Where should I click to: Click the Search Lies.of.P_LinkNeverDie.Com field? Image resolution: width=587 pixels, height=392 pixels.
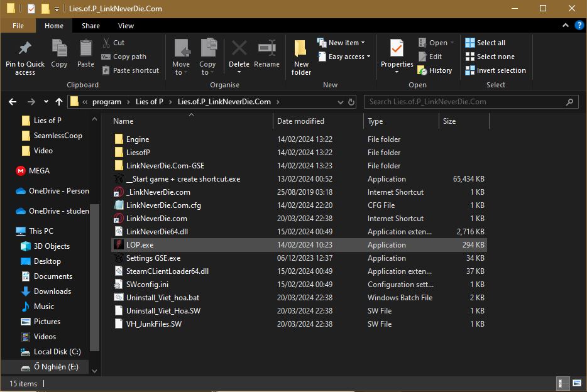[x=465, y=102]
